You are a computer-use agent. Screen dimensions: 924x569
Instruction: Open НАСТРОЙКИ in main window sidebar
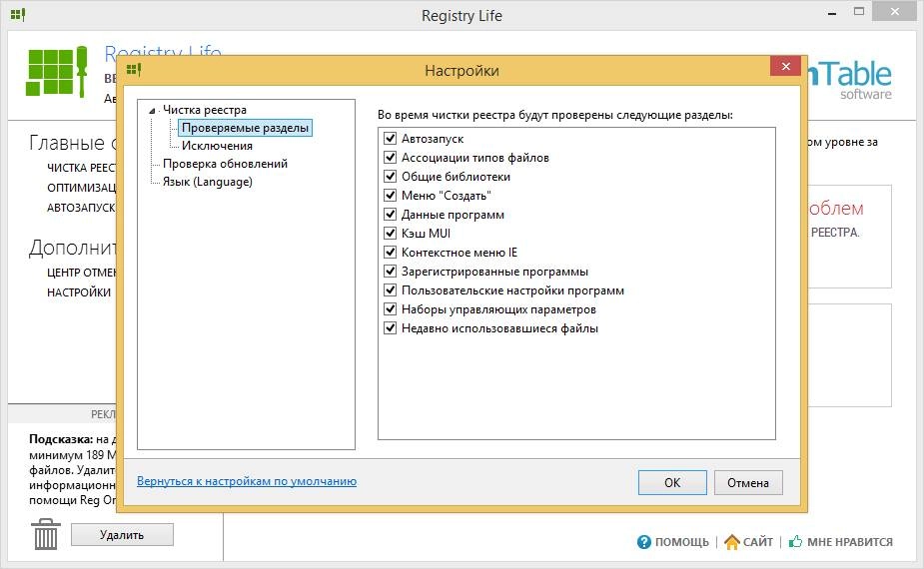79,292
